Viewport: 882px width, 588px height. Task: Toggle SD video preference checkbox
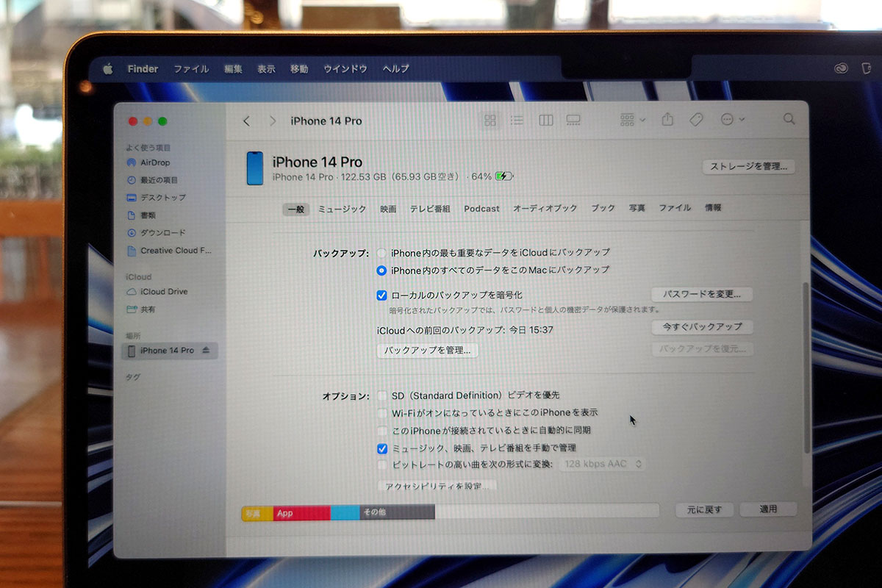click(382, 395)
